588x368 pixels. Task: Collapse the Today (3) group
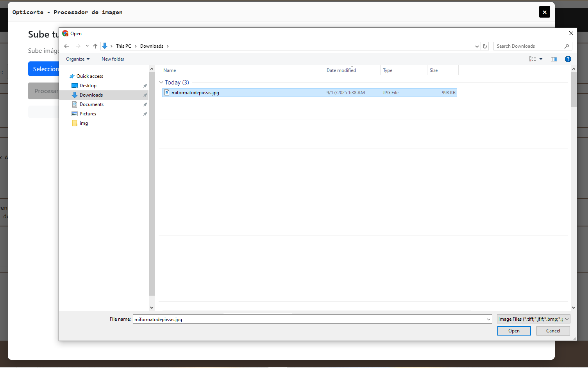coord(161,83)
